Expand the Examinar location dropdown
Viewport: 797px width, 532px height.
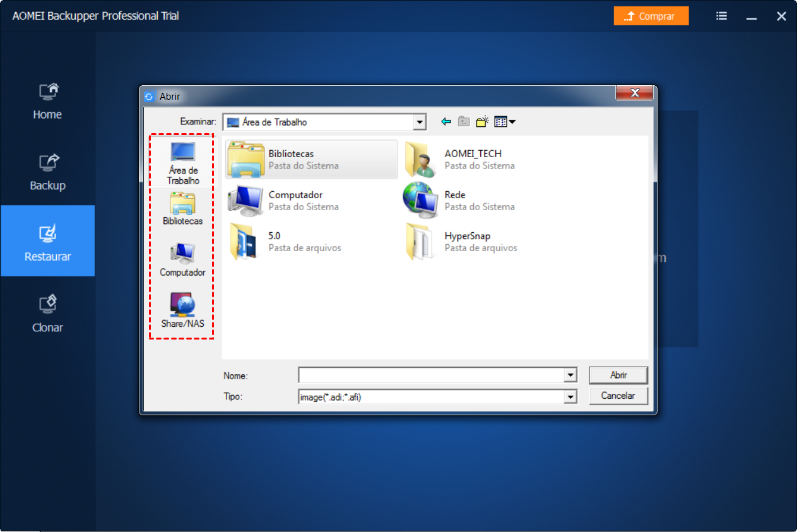click(x=419, y=122)
